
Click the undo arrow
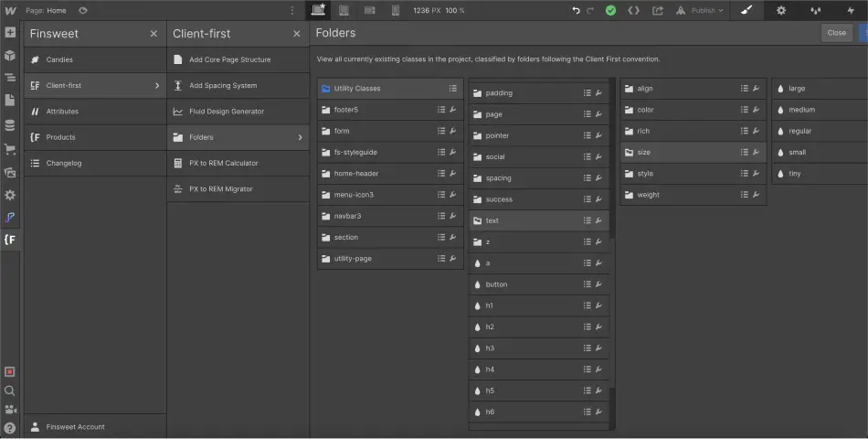point(577,10)
